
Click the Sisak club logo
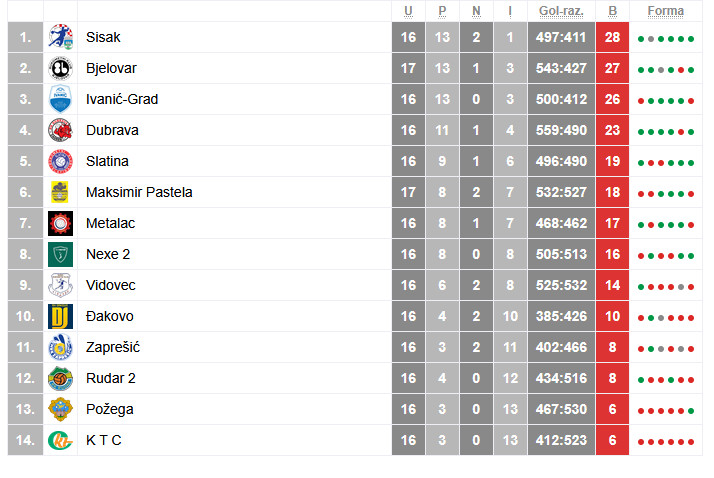pyautogui.click(x=60, y=37)
